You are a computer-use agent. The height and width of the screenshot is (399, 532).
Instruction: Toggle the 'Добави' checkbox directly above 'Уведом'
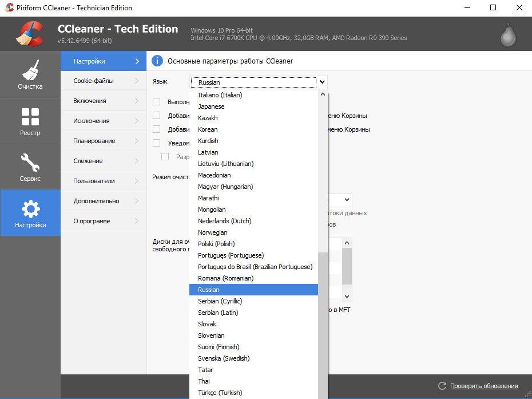(x=156, y=129)
